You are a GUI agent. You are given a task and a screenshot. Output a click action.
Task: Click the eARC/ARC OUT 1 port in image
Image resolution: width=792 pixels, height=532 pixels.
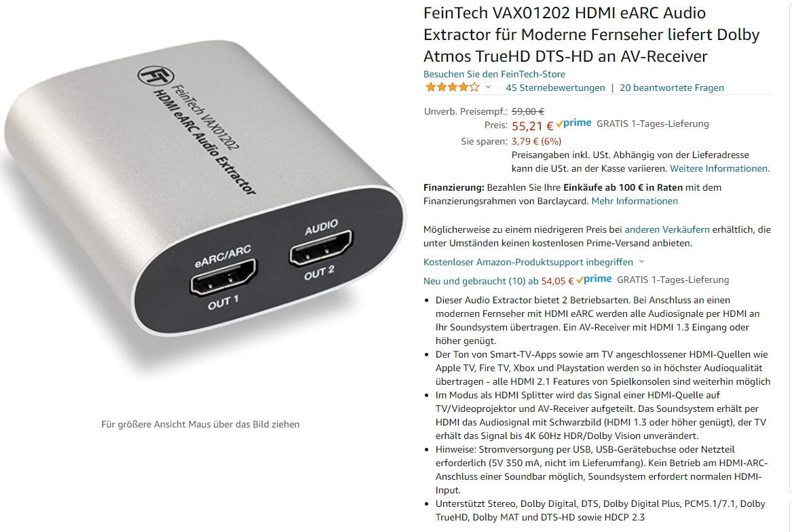click(x=223, y=277)
